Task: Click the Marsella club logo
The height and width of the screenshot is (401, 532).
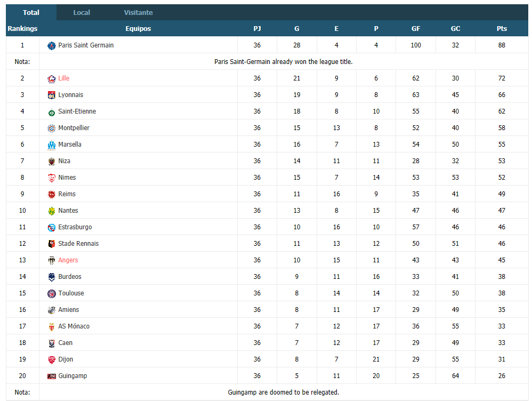Action: click(x=51, y=145)
